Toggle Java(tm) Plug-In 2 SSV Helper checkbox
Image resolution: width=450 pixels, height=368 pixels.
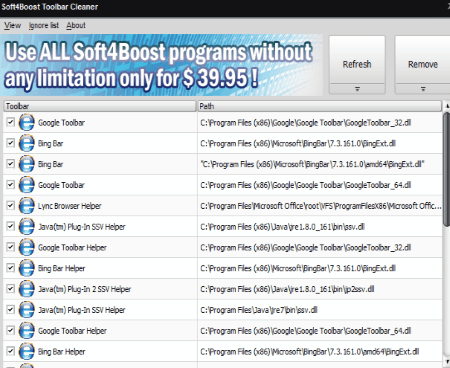click(10, 289)
